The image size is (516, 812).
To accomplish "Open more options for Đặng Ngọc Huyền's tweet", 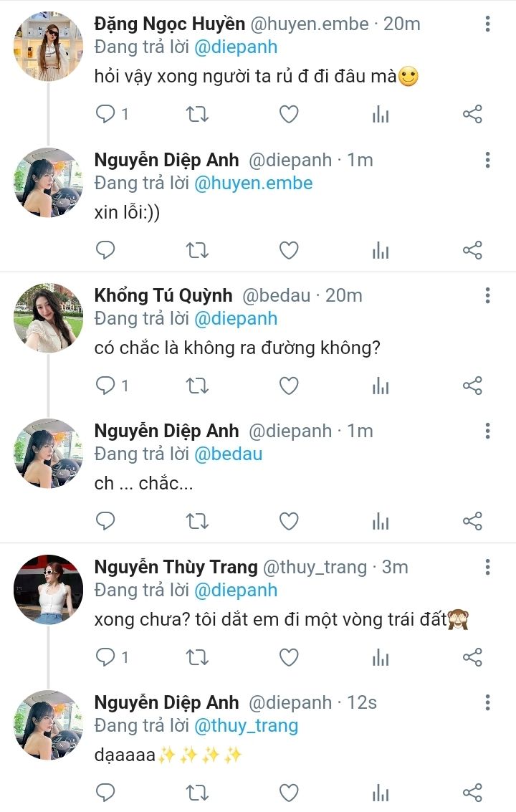I will (487, 24).
